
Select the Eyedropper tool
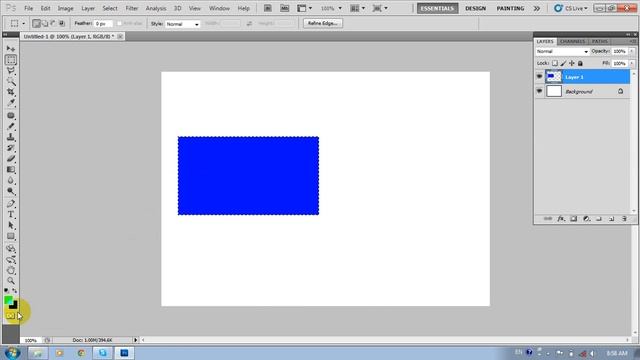11,102
